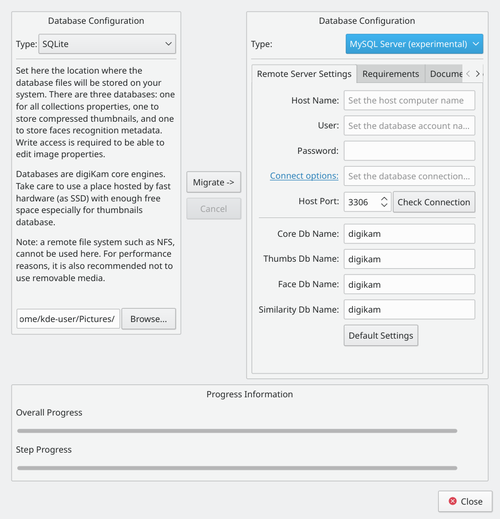The image size is (500, 519).
Task: Switch to the Requirements tab
Action: 390,74
